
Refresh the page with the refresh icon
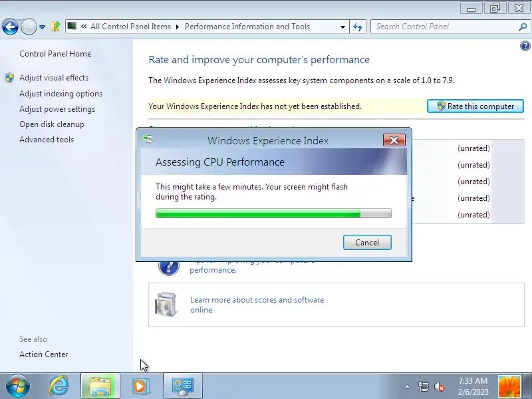point(358,27)
